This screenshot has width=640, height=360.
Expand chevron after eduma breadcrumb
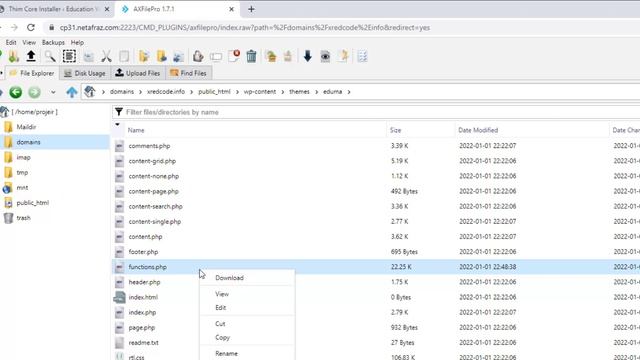pos(349,92)
